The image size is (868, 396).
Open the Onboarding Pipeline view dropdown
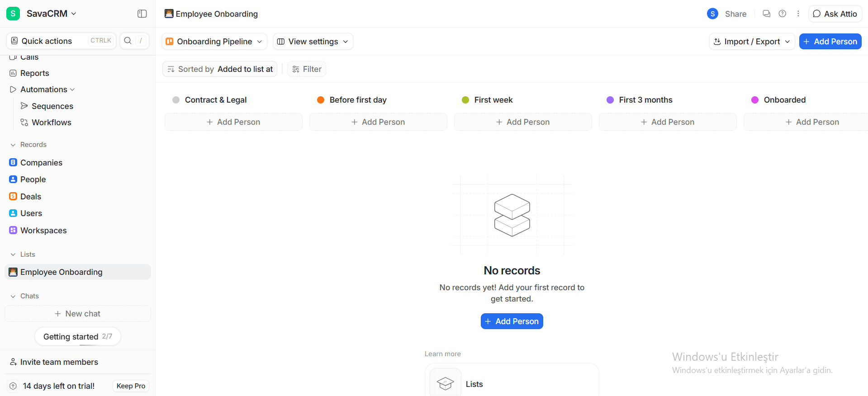point(214,42)
